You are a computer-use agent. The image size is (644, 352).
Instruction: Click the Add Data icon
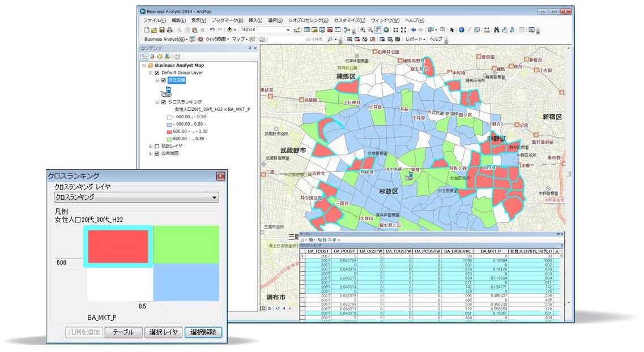[230, 30]
